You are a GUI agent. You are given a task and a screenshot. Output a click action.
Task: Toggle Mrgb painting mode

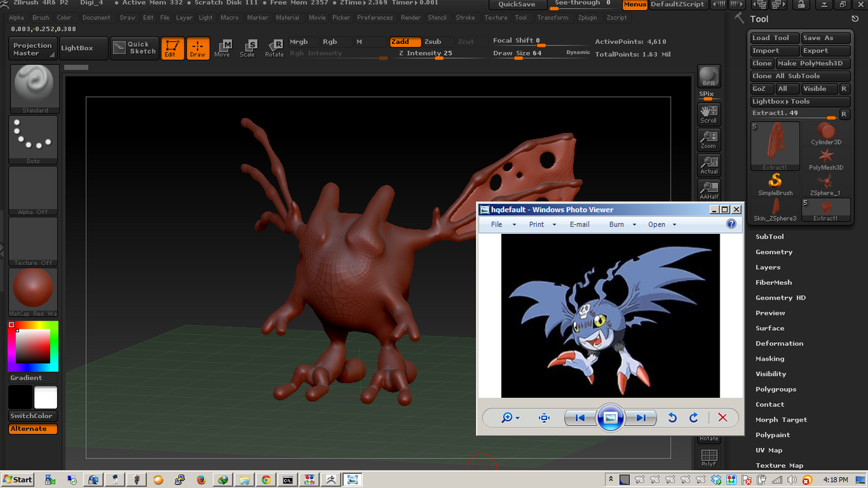[303, 42]
